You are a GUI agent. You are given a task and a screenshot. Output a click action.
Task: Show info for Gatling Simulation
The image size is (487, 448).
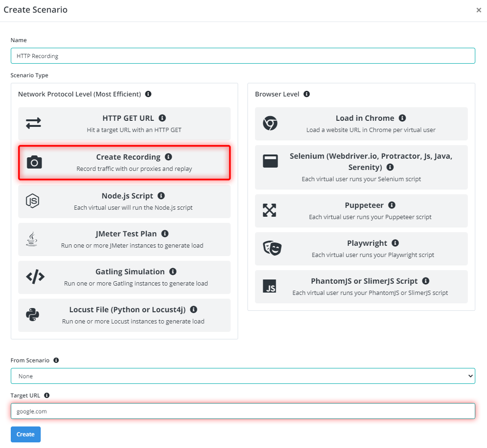coord(173,272)
